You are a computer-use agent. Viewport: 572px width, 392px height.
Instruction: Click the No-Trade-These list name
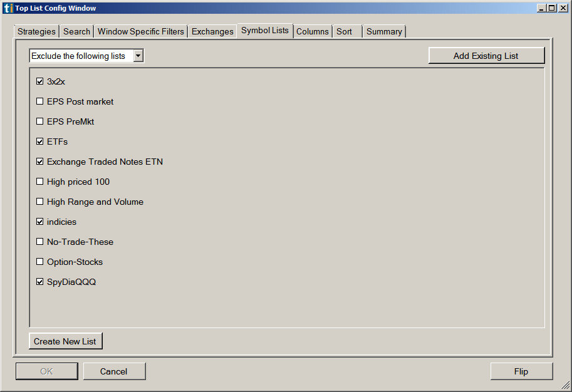click(80, 242)
